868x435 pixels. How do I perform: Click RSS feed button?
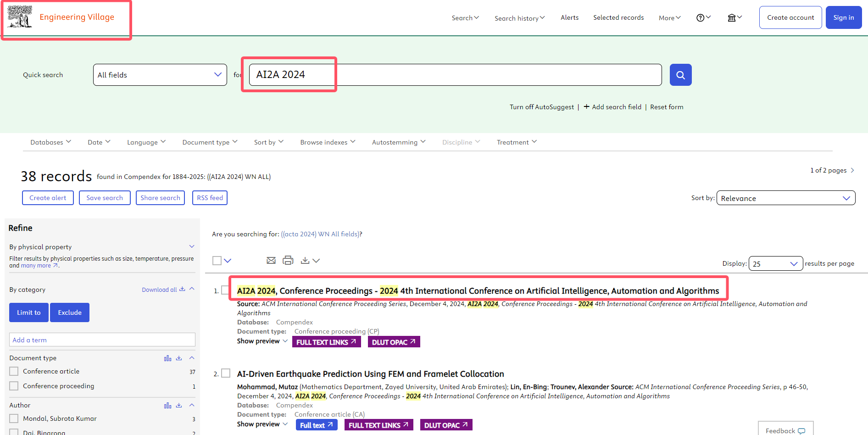[210, 198]
